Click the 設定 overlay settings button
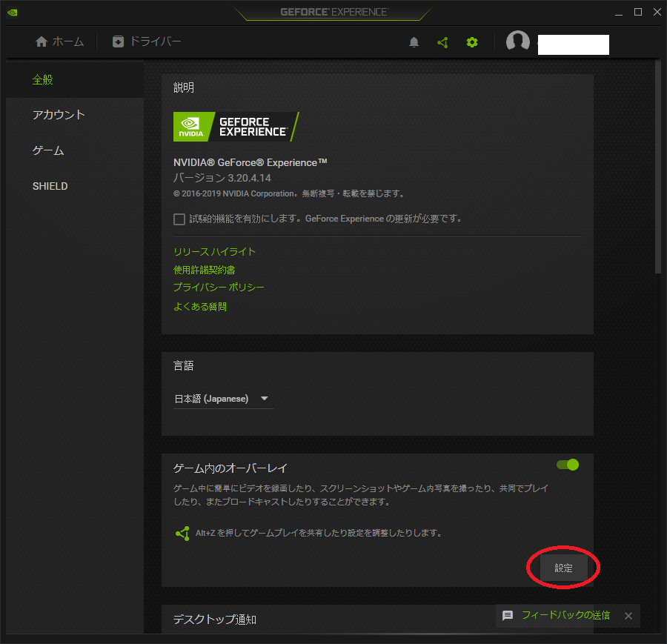This screenshot has width=667, height=644. (564, 568)
